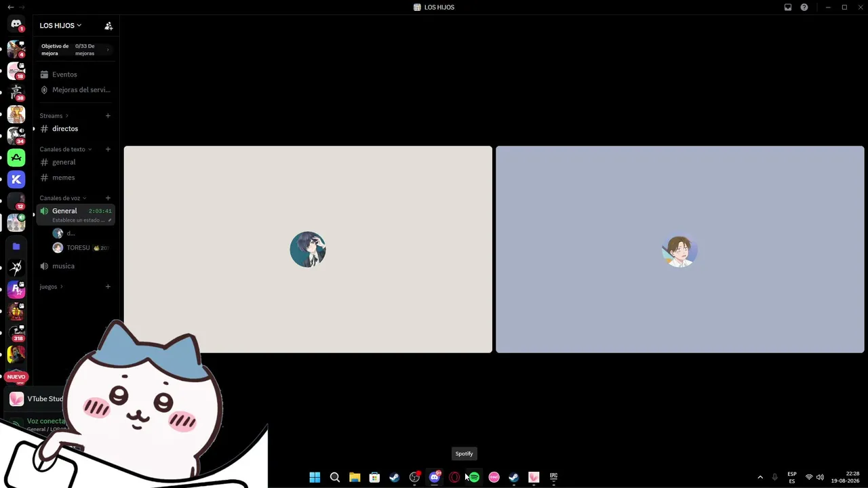The width and height of the screenshot is (868, 488).
Task: Click Establece un estado text
Action: point(79,220)
